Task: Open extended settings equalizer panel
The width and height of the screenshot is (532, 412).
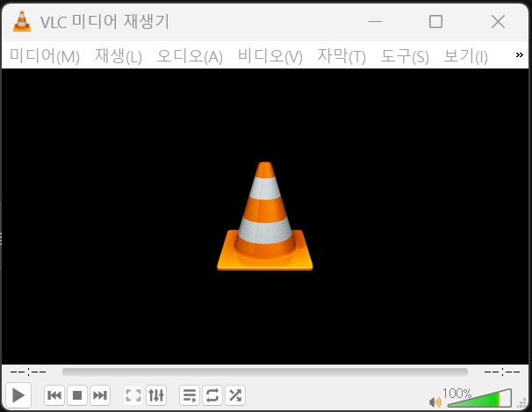Action: pos(156,395)
